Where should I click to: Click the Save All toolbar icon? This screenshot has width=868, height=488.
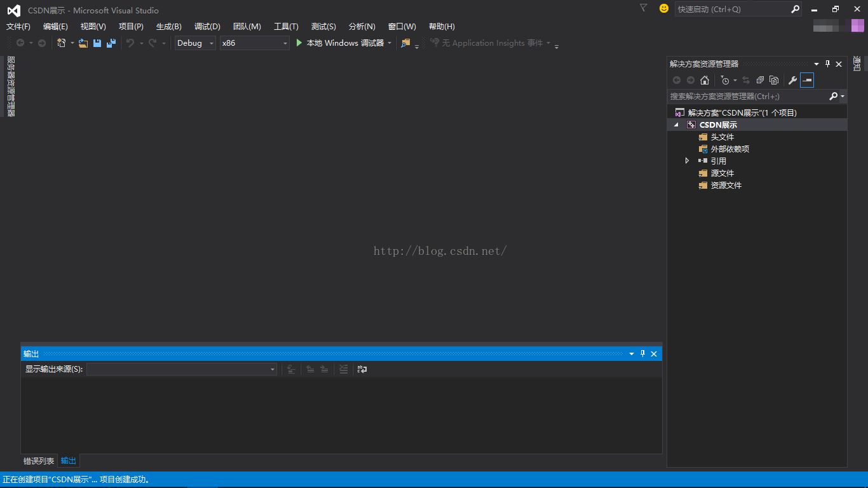pos(111,43)
